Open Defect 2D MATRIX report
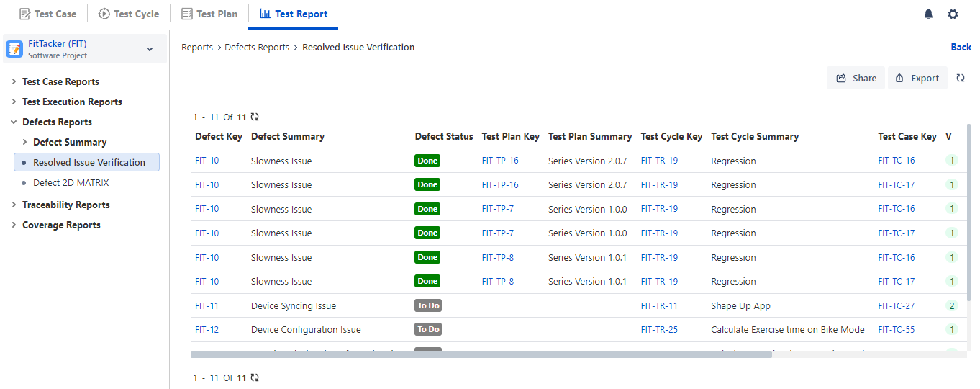Viewport: 980px width, 389px height. [71, 182]
